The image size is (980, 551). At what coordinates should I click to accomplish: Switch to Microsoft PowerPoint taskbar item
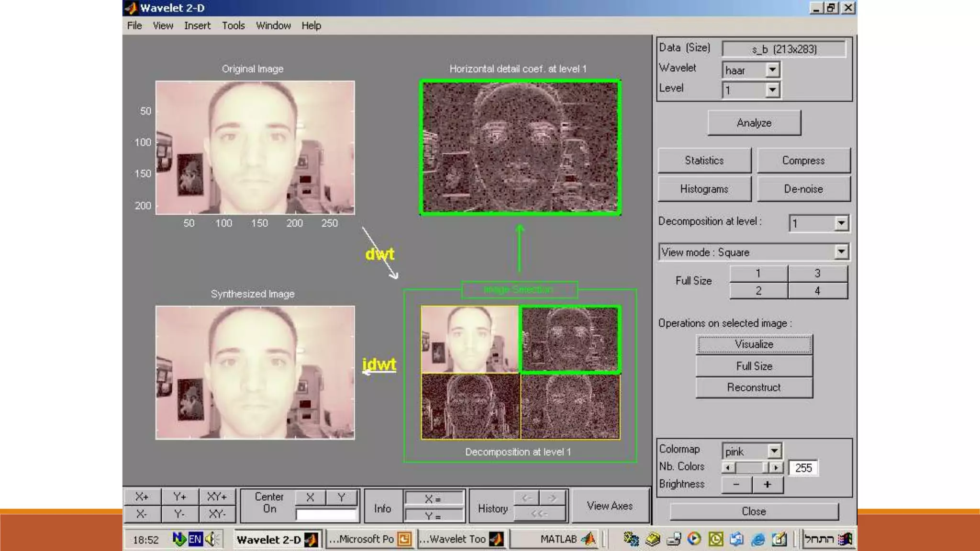pos(369,540)
